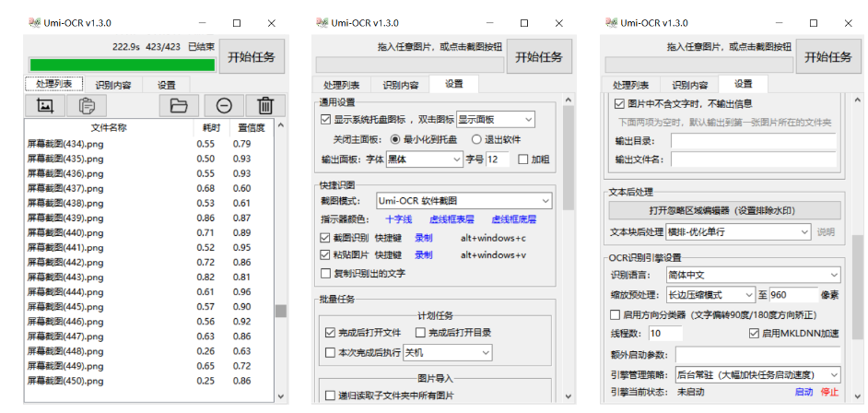Viewport: 868px width, 413px height.
Task: Click the 输出目录 input field
Action: tap(754, 141)
